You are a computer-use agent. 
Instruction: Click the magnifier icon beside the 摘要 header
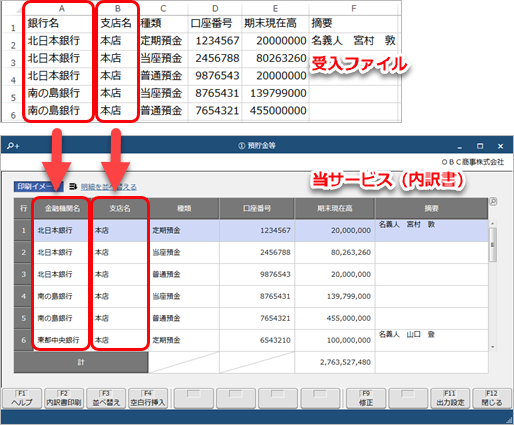click(493, 201)
